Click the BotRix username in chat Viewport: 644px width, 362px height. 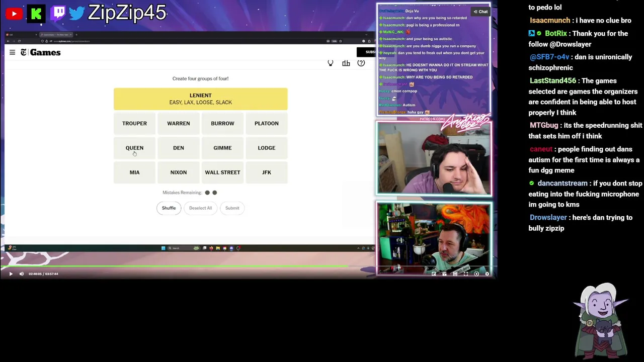(x=556, y=34)
